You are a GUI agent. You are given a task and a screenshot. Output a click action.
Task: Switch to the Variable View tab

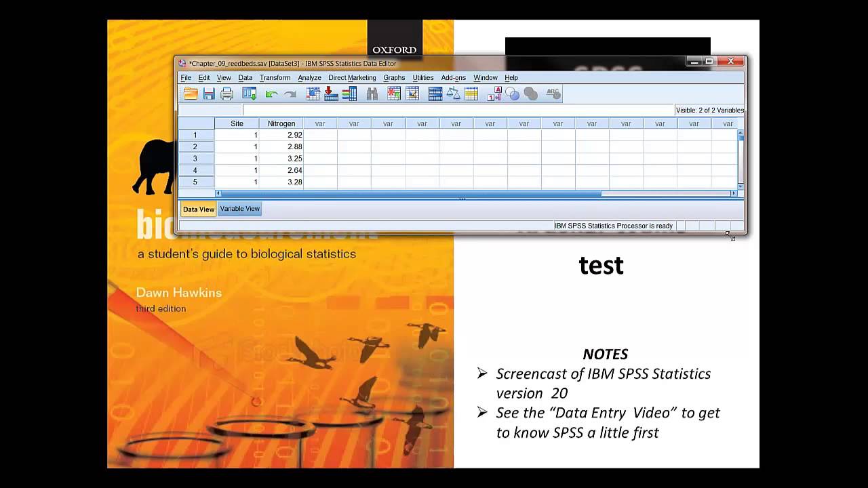(x=239, y=209)
